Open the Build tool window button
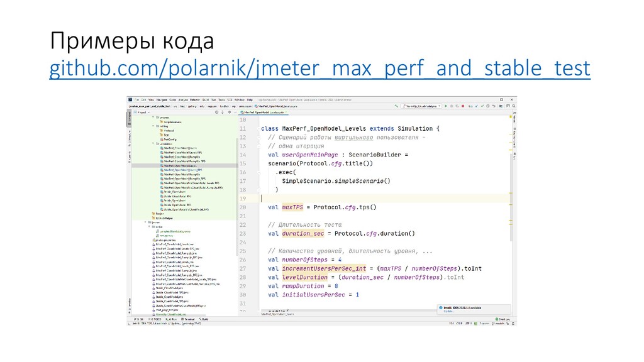The width and height of the screenshot is (644, 362). [x=203, y=319]
